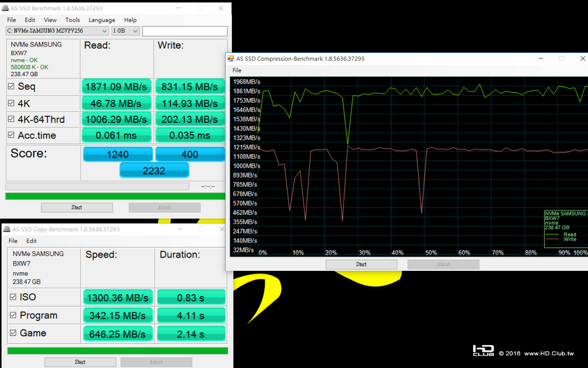
Task: Click the Program duration 4.11 s
Action: [191, 316]
